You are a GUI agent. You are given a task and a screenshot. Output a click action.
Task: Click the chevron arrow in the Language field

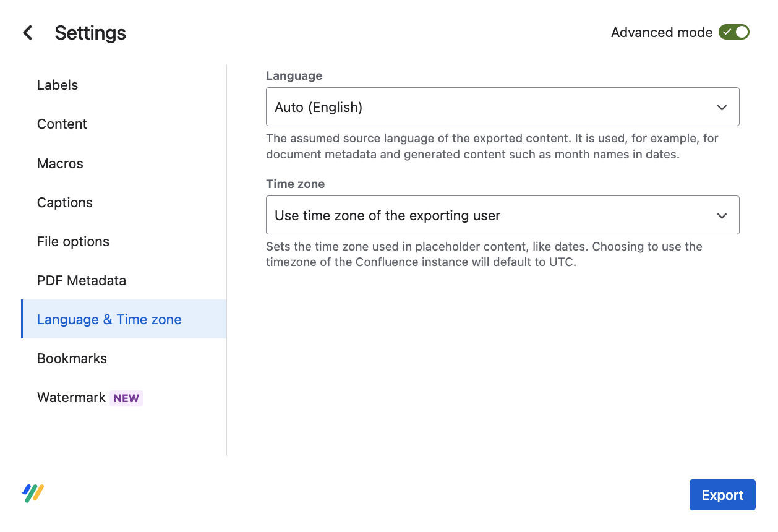click(721, 108)
